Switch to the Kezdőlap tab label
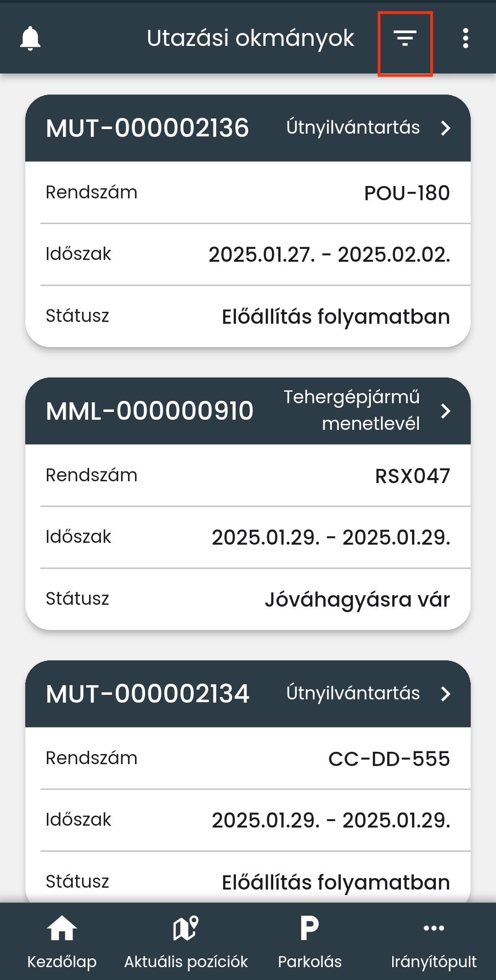 (62, 962)
